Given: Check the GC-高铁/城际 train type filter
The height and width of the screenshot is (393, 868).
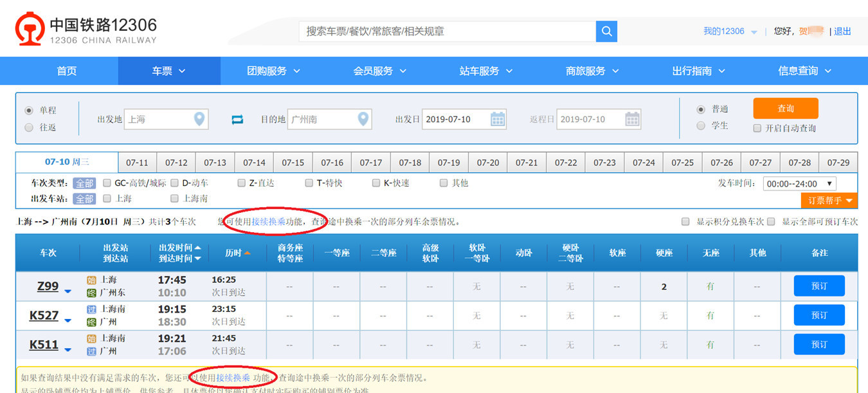Looking at the screenshot, I should (x=107, y=183).
